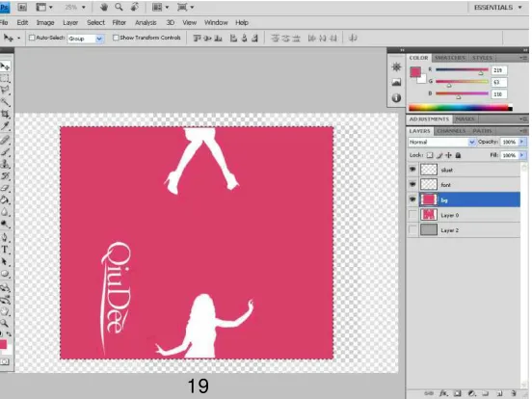Open the View Extras dropdown
The width and height of the screenshot is (532, 399).
tap(44, 7)
